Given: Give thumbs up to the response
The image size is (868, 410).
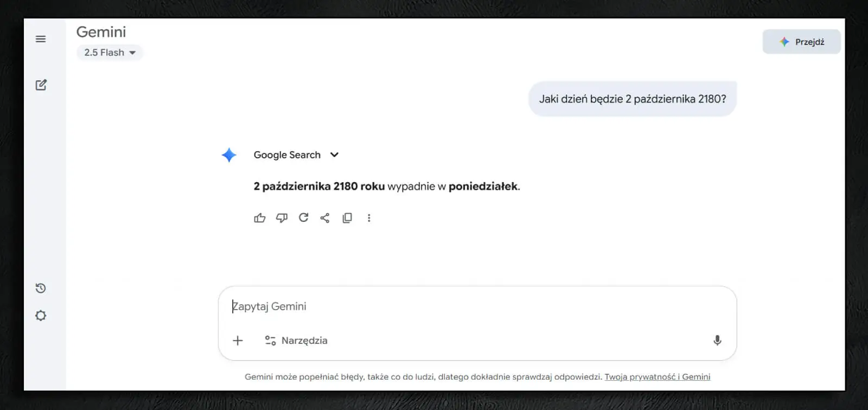Looking at the screenshot, I should [260, 218].
